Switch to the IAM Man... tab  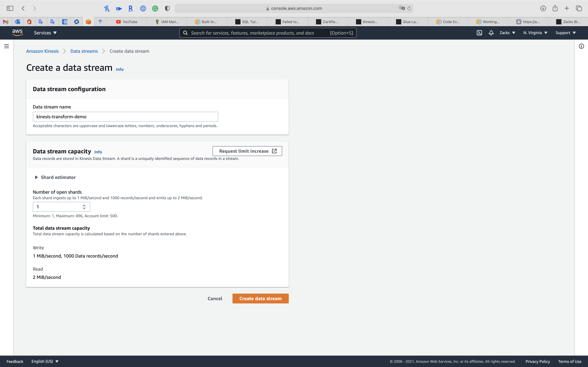click(167, 22)
